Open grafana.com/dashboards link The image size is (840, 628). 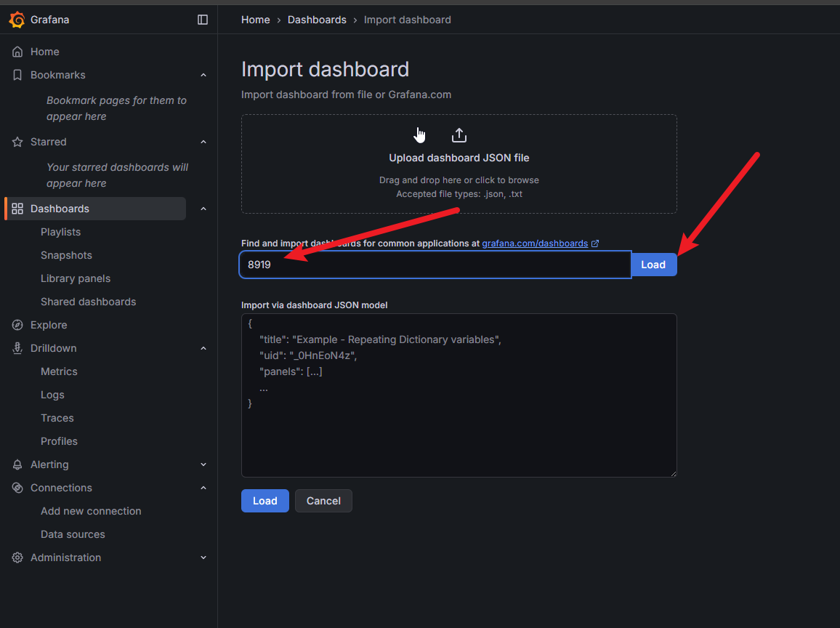pos(535,243)
